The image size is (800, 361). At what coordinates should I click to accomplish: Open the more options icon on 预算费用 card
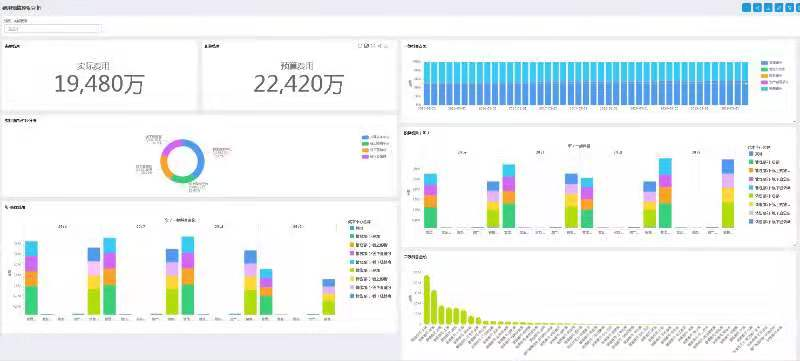[x=386, y=46]
